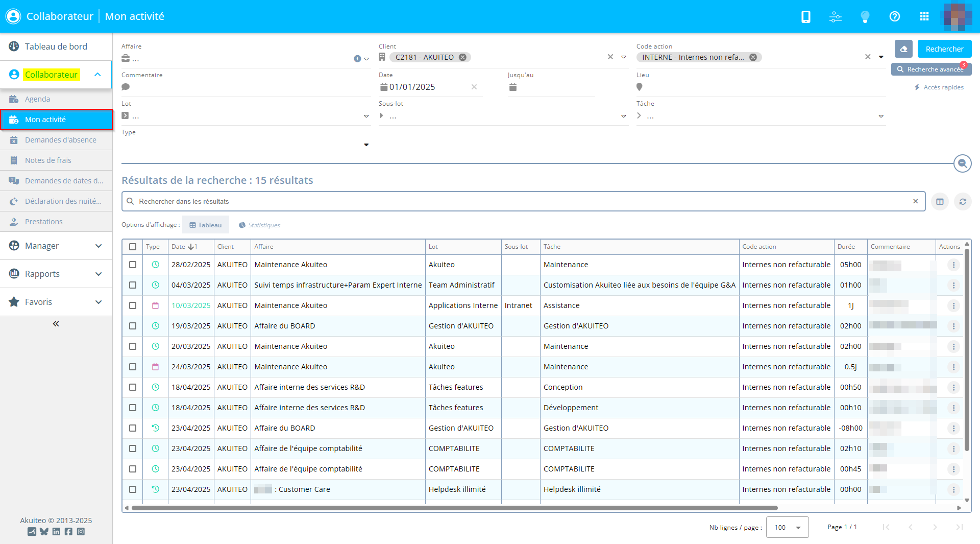Viewport: 980px width, 544px height.
Task: Expand the Manager section
Action: [56, 246]
